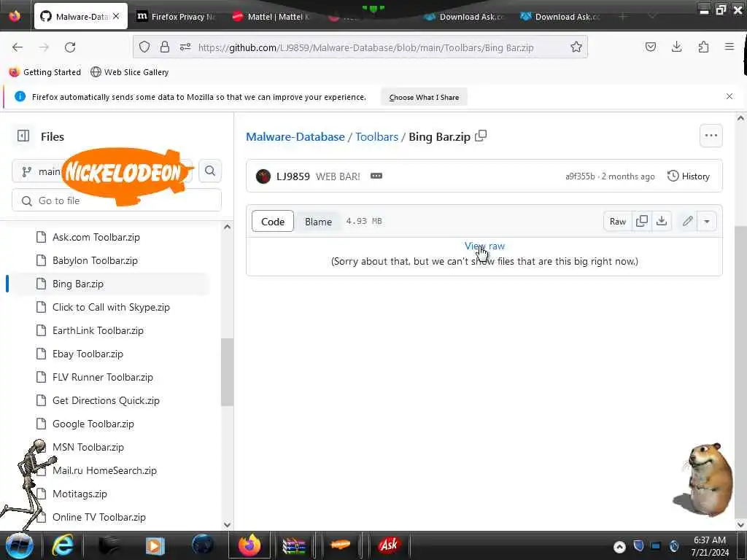Screen dimensions: 747x560
Task: Reload the page with the refresh icon
Action: tap(70, 47)
